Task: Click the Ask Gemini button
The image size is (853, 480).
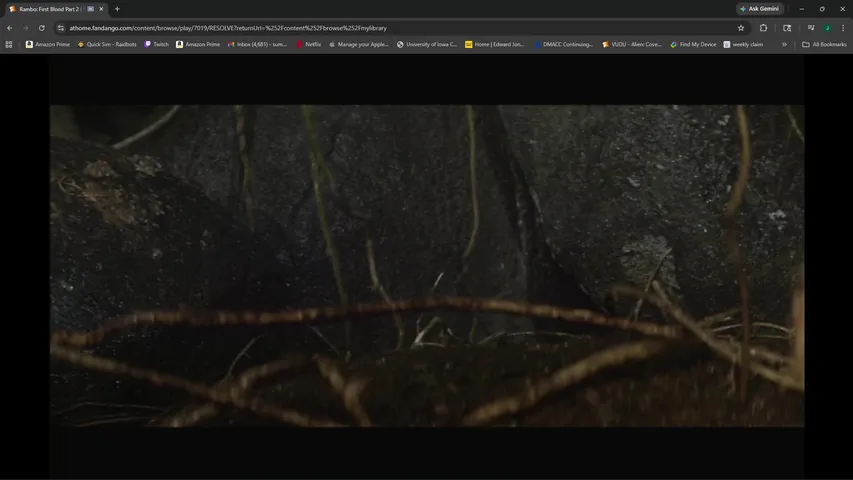Action: coord(759,9)
